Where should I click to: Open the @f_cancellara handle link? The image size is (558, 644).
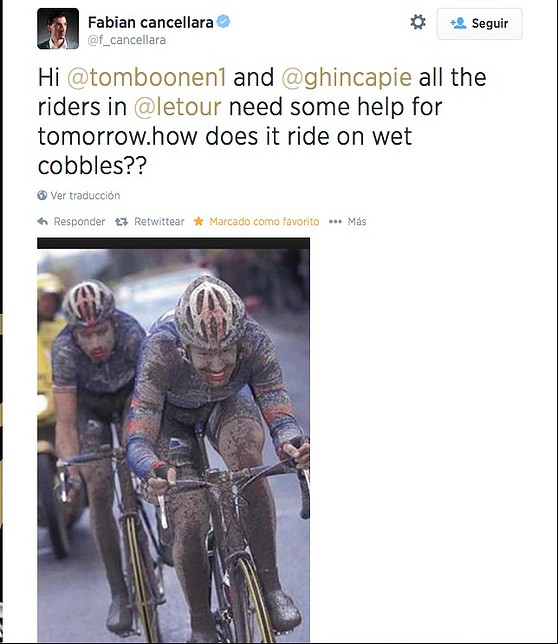[127, 40]
